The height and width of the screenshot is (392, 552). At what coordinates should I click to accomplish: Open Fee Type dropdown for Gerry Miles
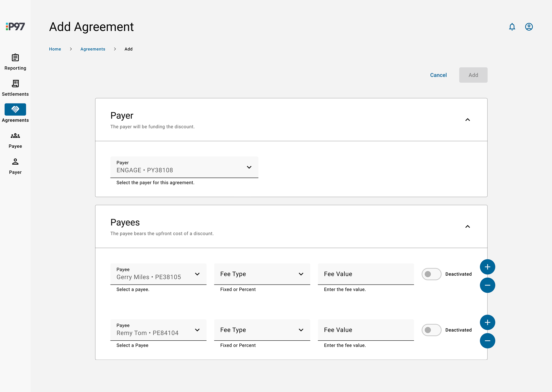point(262,274)
